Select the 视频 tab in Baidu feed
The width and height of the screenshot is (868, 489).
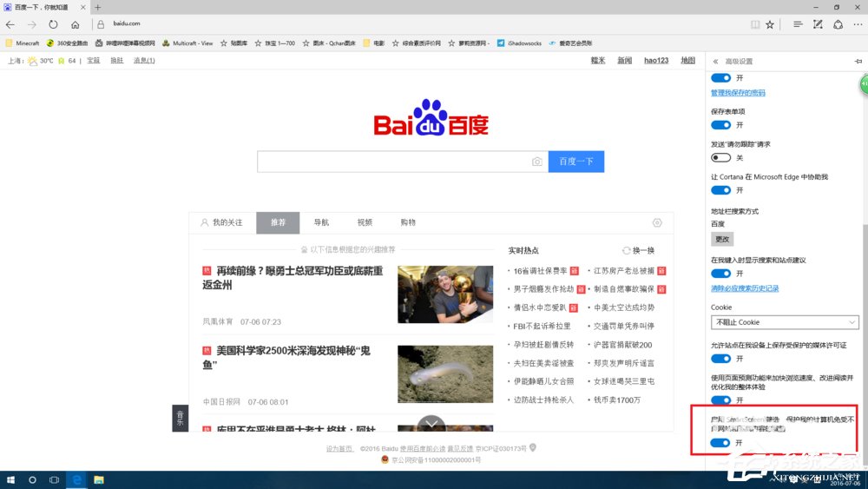click(x=365, y=223)
